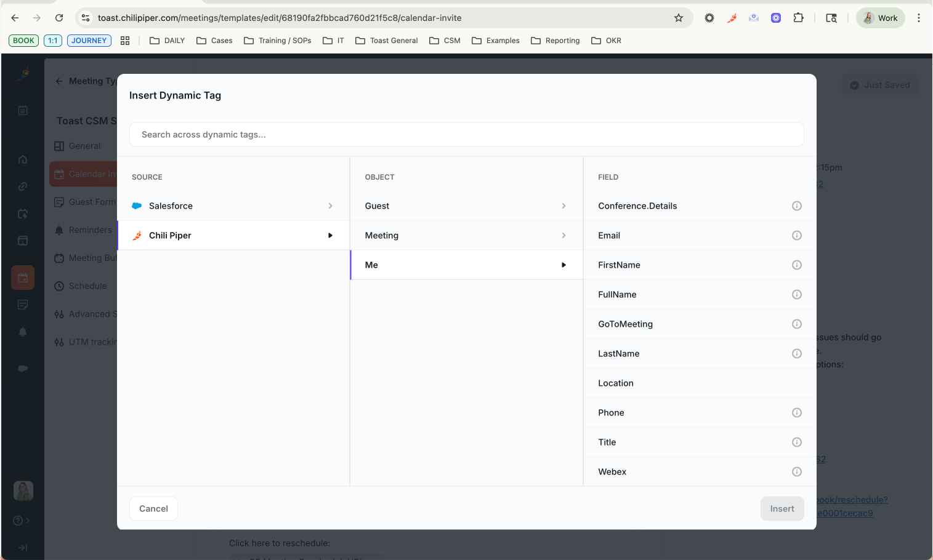Select Chili Piper source
933x560 pixels.
pos(233,236)
